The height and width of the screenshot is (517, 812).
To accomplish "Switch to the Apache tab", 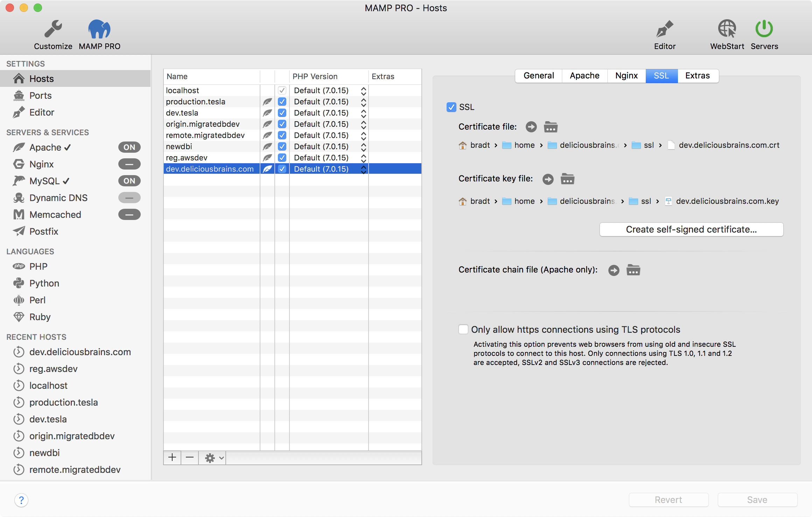I will tap(584, 76).
